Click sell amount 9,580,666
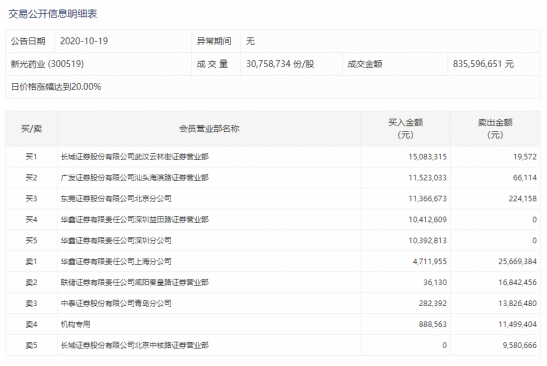 tap(519, 345)
